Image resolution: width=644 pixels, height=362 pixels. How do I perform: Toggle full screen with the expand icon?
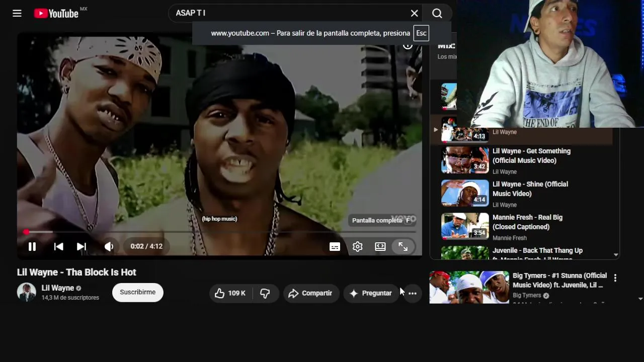coord(403,246)
